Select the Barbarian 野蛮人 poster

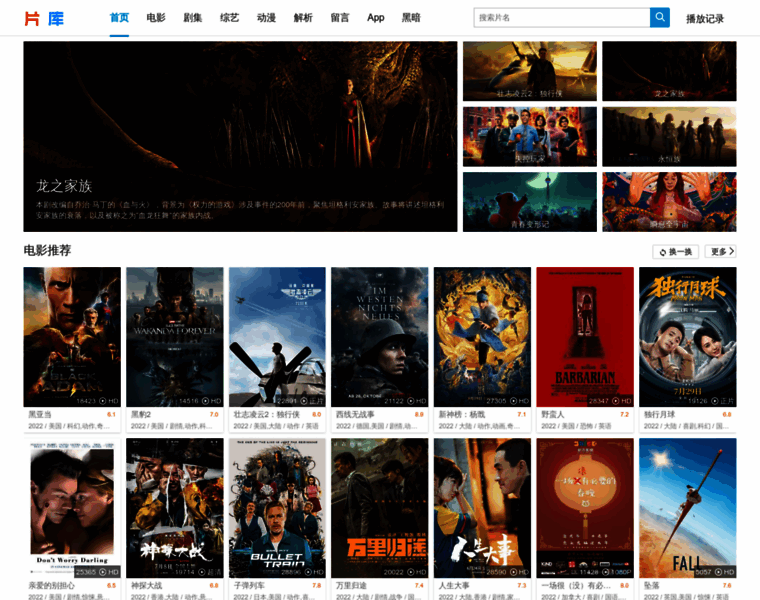(585, 336)
